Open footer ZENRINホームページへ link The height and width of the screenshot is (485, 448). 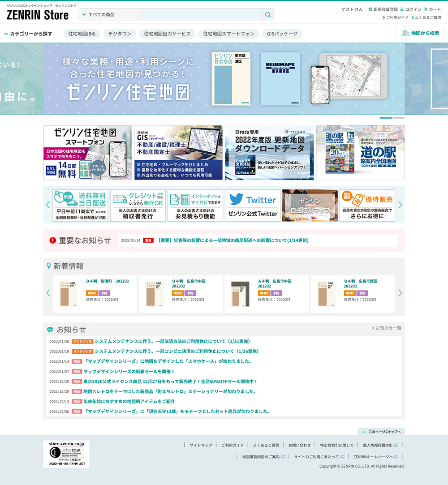(375, 456)
